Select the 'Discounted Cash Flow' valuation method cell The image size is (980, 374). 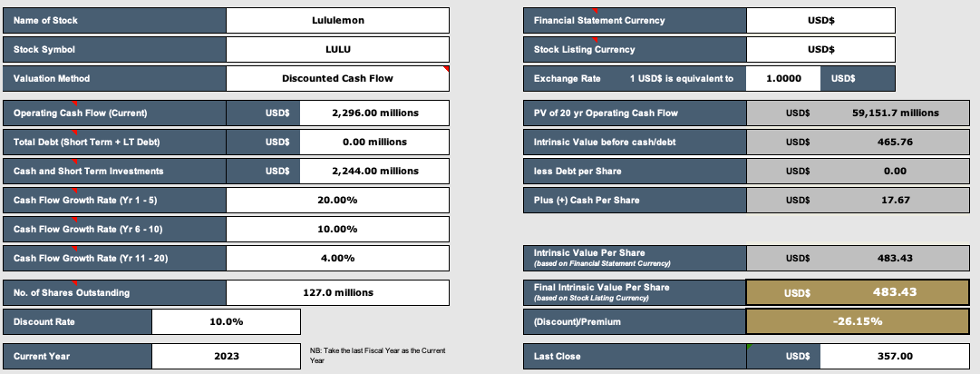tap(337, 78)
